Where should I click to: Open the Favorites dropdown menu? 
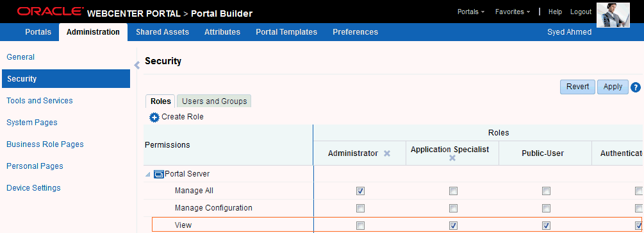pyautogui.click(x=512, y=12)
